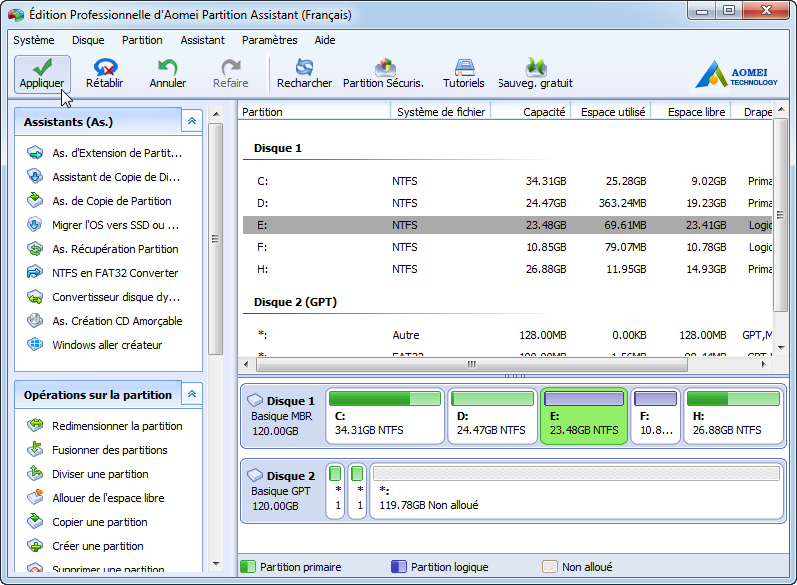
Task: Launch As. de Copie de Partition icon
Action: pyautogui.click(x=35, y=200)
